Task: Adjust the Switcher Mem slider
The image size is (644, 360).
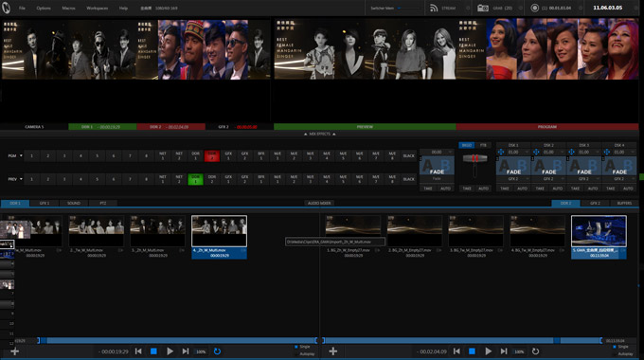Action: point(409,8)
